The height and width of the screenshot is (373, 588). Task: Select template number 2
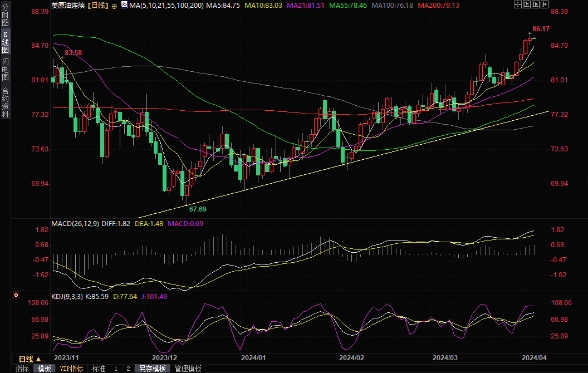coord(128,369)
